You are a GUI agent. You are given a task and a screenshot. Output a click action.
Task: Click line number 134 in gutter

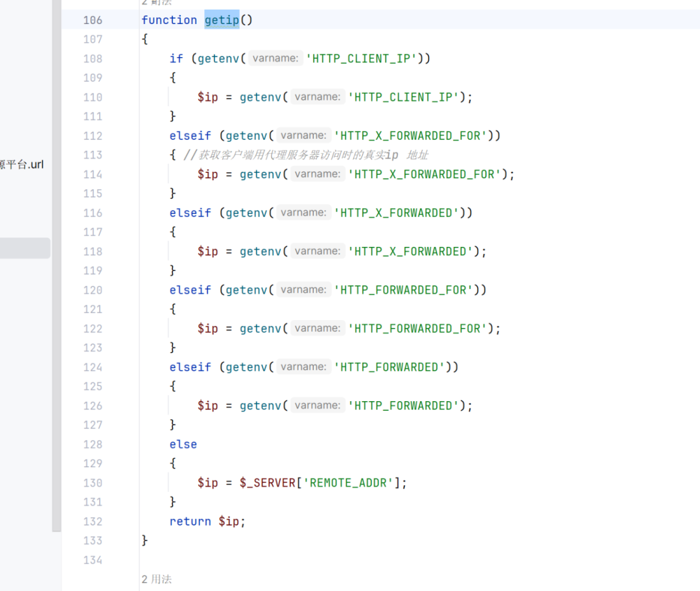93,560
